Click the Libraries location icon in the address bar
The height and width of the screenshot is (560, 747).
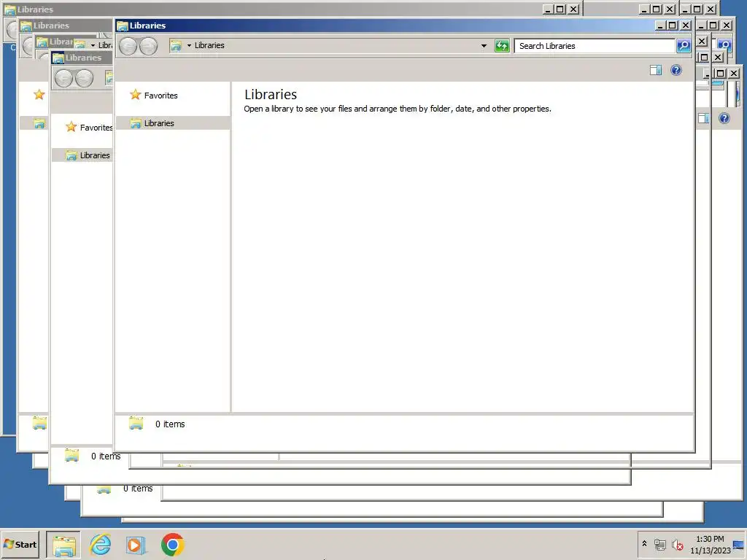point(176,46)
